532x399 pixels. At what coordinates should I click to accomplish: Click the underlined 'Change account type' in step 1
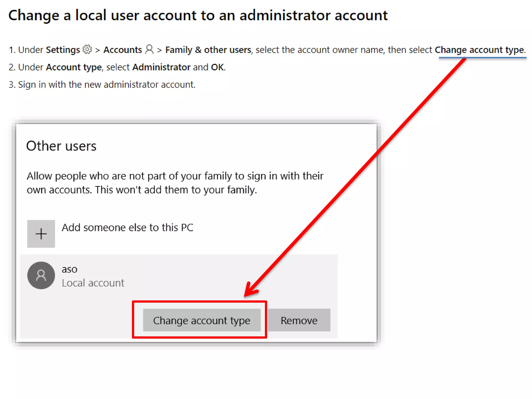[x=479, y=50]
